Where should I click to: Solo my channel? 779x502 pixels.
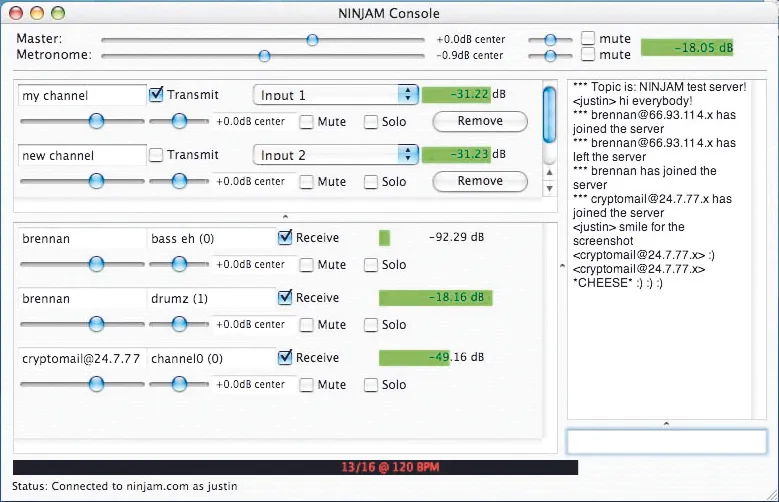(x=371, y=122)
